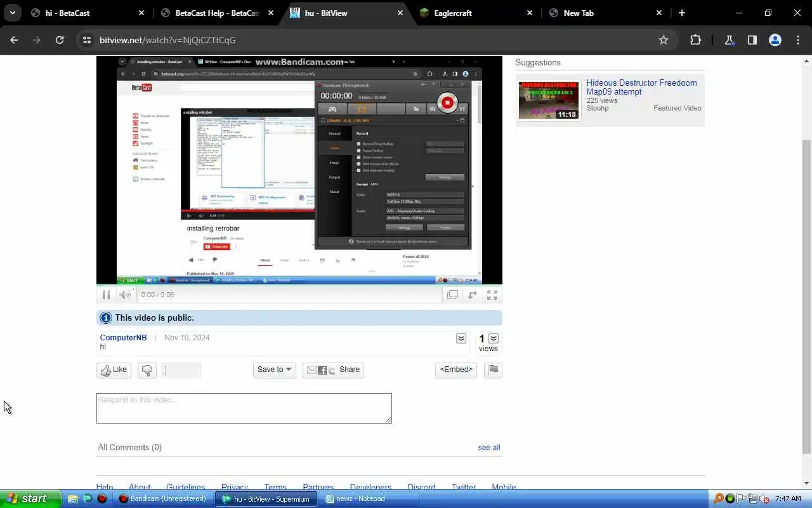Bookmark this page with the star
This screenshot has height=508, width=812.
[664, 40]
